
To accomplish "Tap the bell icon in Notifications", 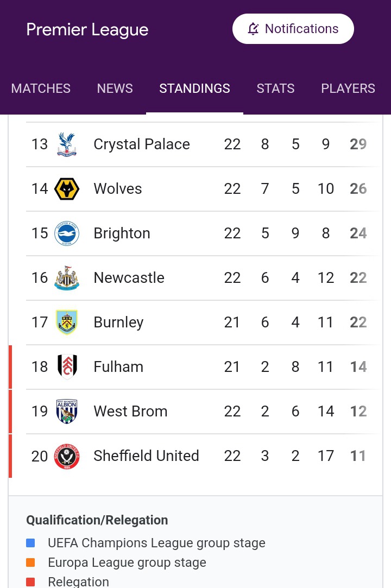I will point(253,29).
